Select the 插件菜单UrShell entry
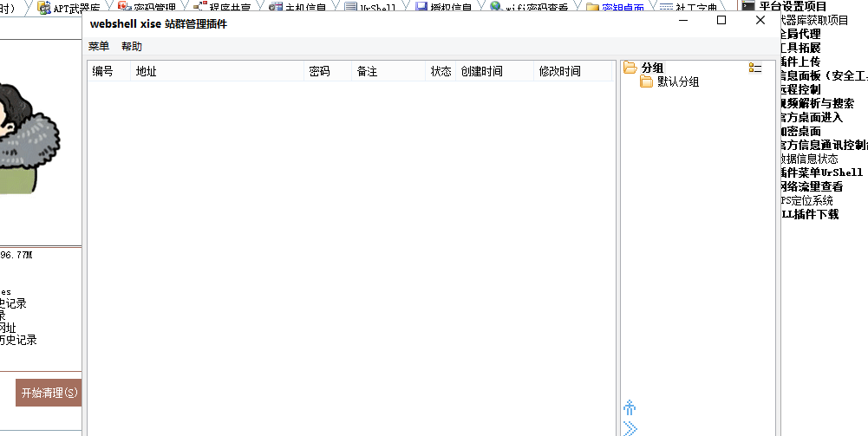The image size is (868, 436). (821, 172)
